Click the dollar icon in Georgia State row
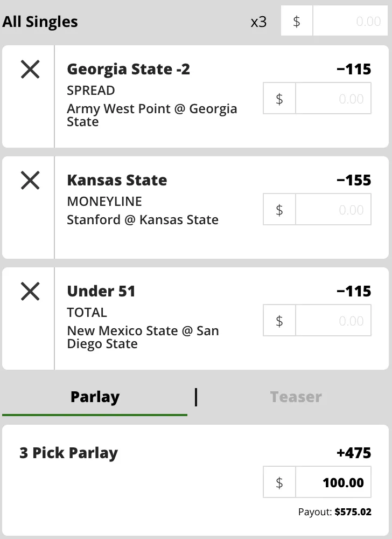Viewport: 392px width, 539px height. click(x=279, y=99)
